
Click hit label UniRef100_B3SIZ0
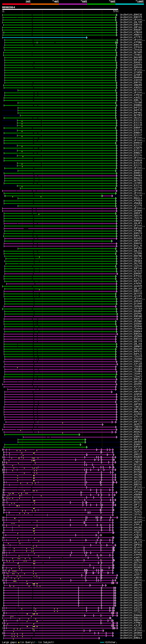pos(131,120)
